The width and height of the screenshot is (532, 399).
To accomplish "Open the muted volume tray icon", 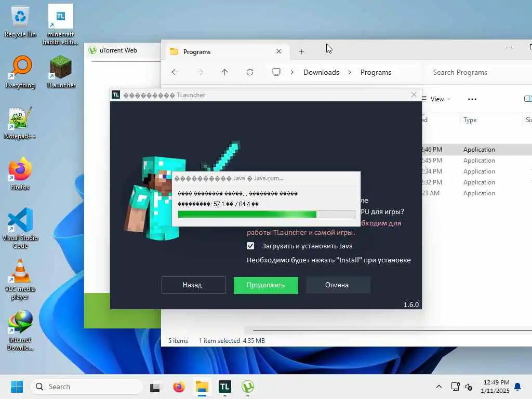I will [469, 387].
